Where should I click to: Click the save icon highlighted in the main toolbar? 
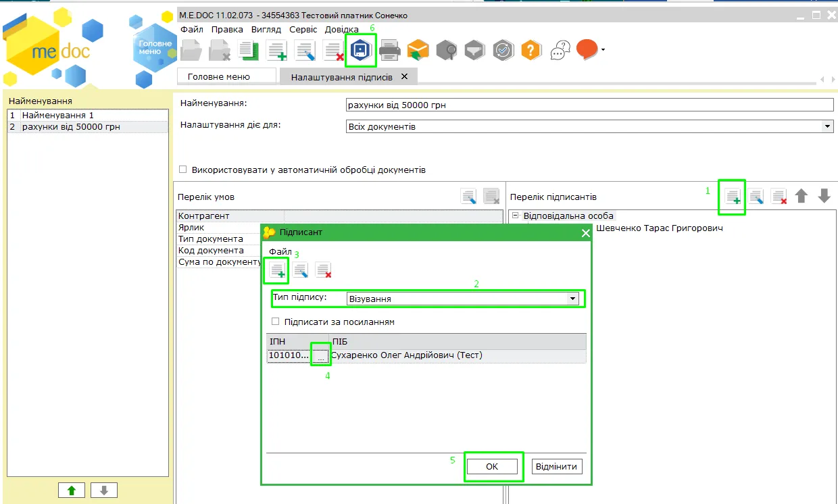[x=361, y=51]
